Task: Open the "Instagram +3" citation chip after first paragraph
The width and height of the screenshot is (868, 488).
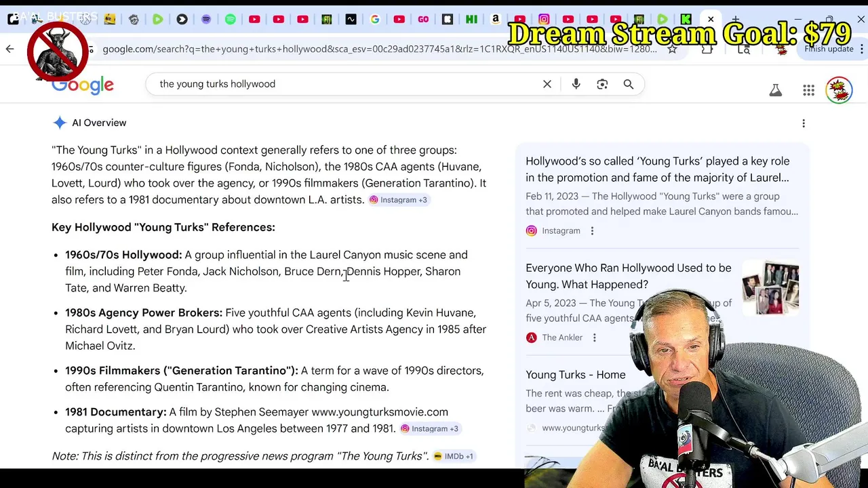Action: coord(398,200)
